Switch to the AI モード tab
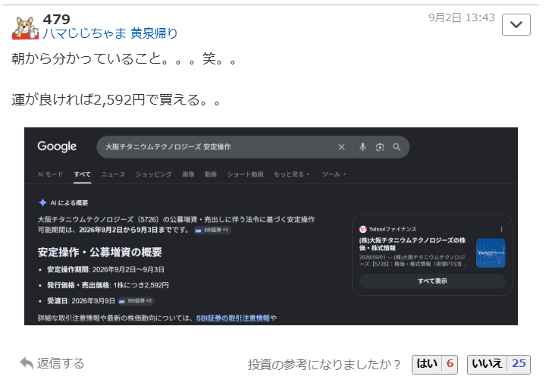The image size is (552, 392). click(50, 174)
